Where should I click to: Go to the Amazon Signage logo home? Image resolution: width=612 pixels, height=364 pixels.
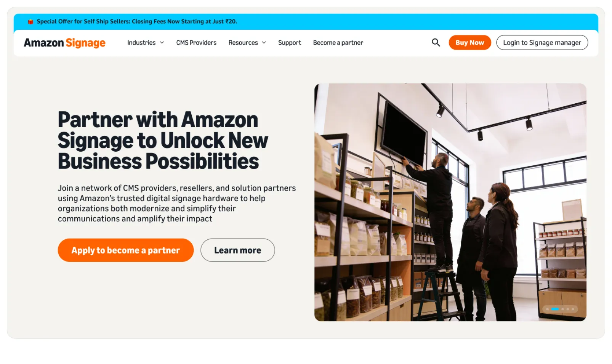tap(64, 43)
